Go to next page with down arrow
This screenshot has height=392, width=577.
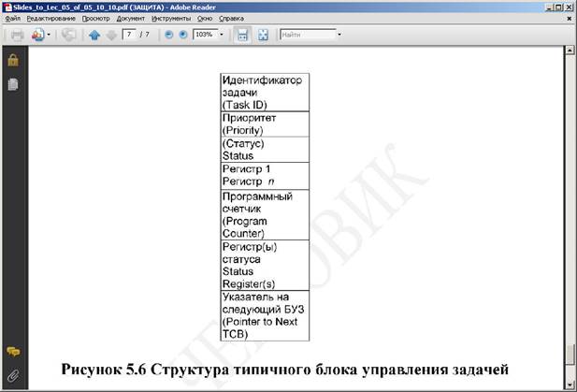pos(111,35)
